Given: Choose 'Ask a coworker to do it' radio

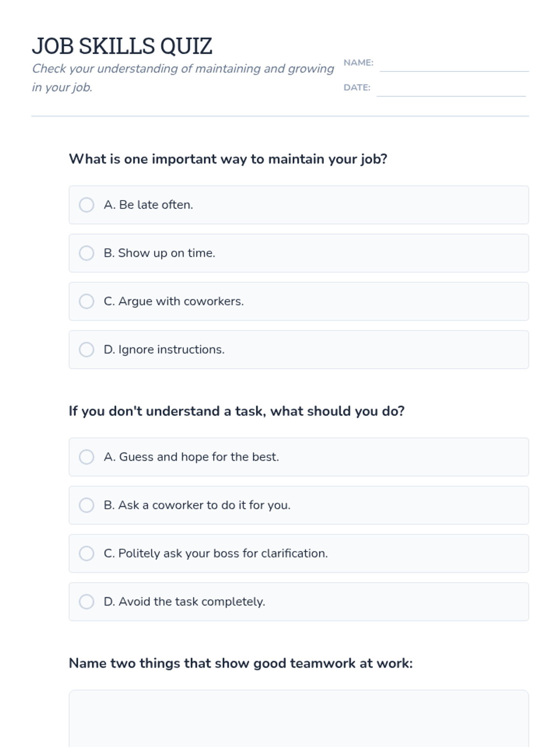Looking at the screenshot, I should [86, 505].
